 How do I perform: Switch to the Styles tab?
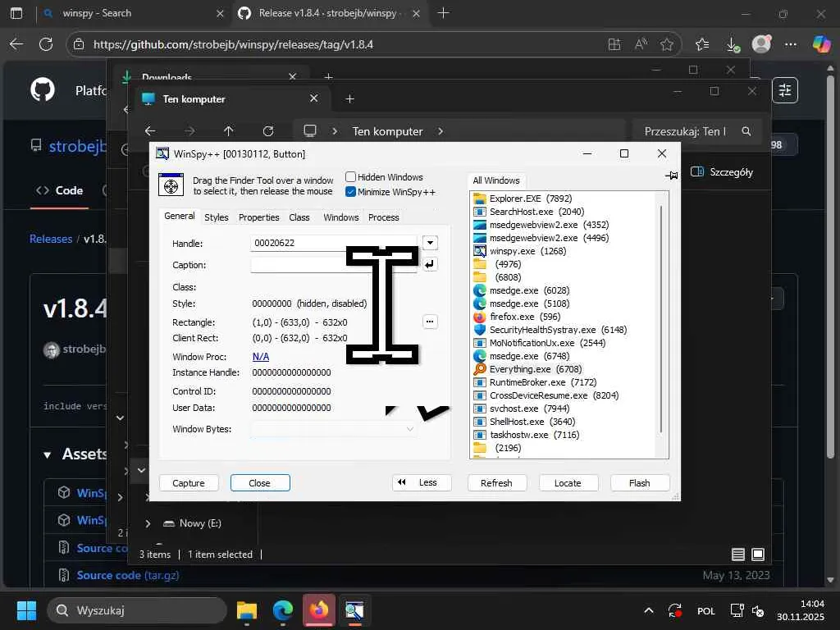217,217
